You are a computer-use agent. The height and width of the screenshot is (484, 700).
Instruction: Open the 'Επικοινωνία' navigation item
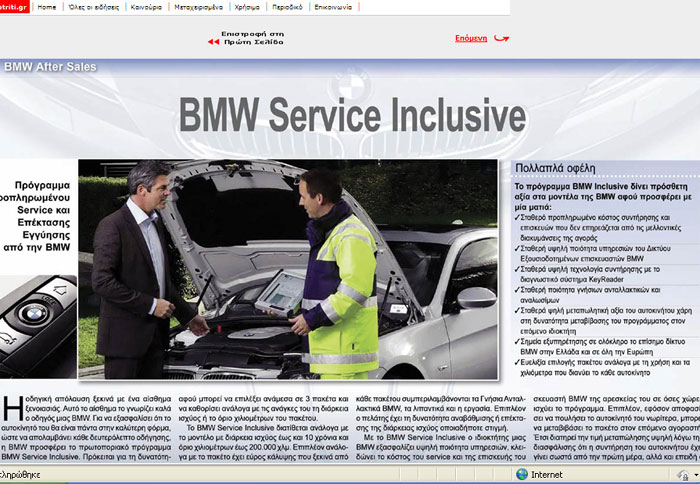coord(333,7)
